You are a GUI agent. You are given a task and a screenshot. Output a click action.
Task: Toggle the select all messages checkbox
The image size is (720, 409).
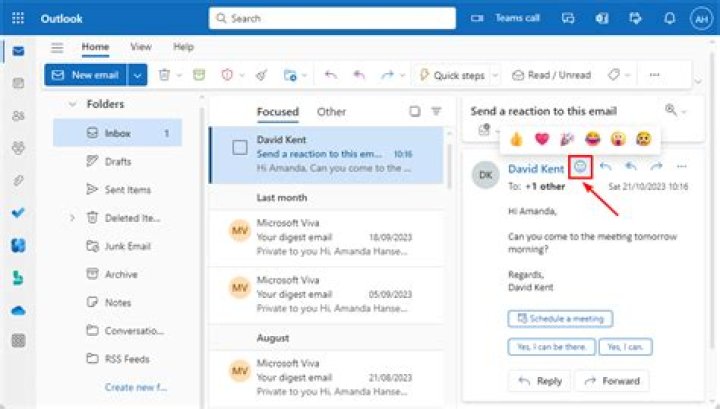[x=415, y=112]
